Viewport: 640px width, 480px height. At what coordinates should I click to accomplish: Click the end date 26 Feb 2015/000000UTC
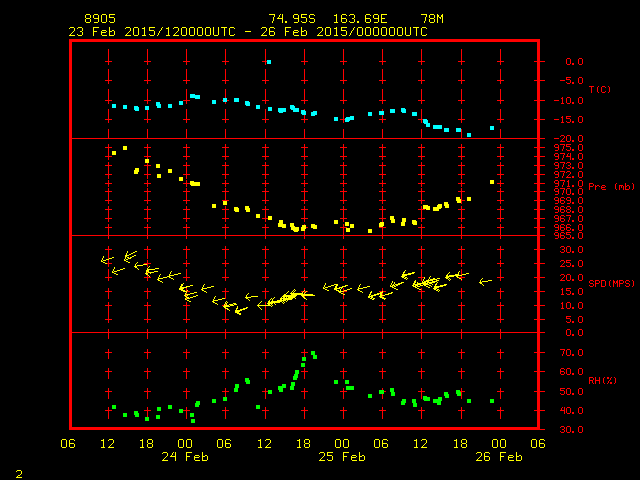click(x=344, y=32)
